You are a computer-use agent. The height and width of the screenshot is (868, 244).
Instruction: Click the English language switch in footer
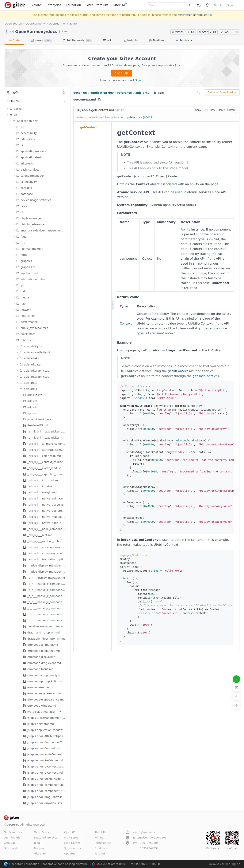point(235,864)
